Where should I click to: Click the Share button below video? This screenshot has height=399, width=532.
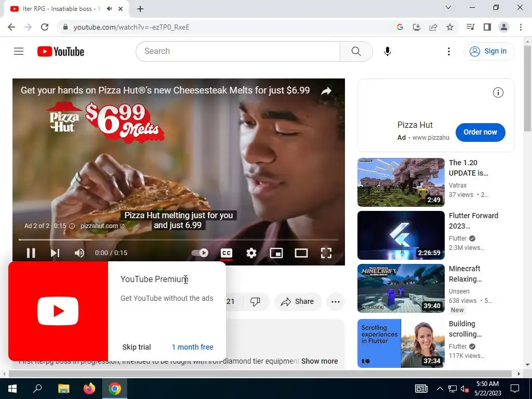(297, 301)
